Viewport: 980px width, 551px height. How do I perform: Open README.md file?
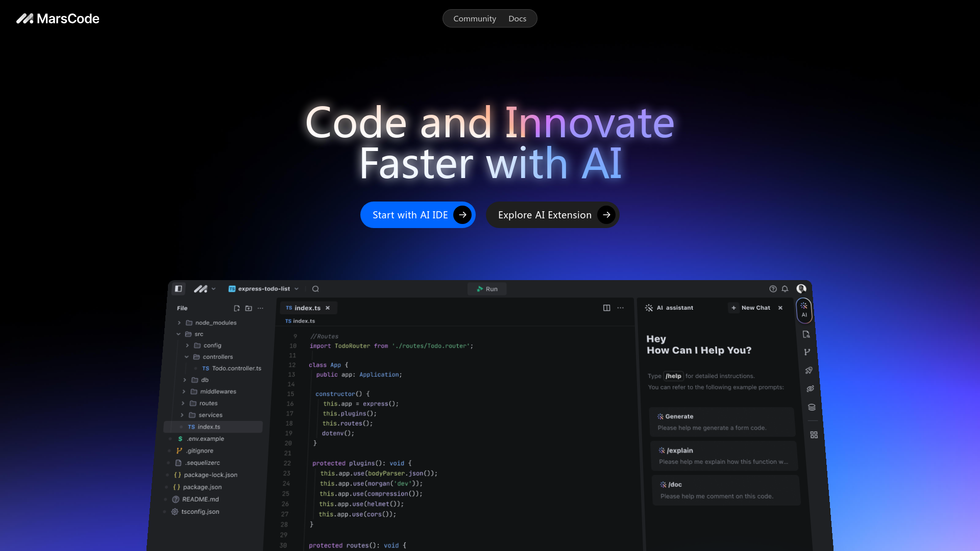click(x=195, y=499)
